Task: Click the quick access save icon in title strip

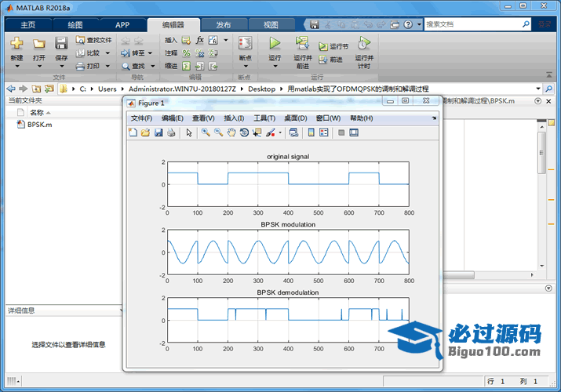Action: pos(314,24)
